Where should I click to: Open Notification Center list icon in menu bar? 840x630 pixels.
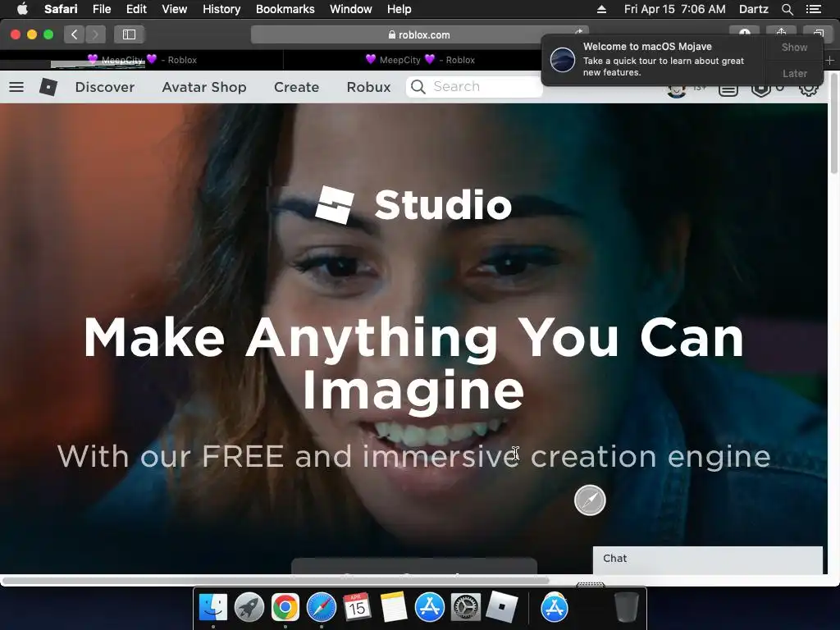(x=813, y=9)
